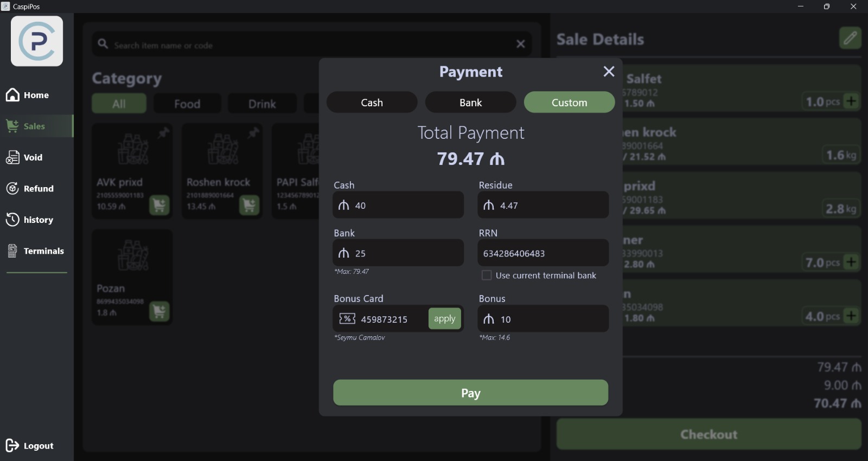This screenshot has width=868, height=461.
Task: Click the apply bonus card button
Action: click(x=444, y=319)
